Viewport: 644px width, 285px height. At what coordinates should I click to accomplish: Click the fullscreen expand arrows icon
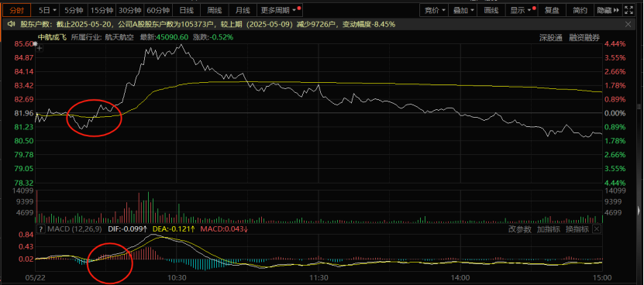629,10
